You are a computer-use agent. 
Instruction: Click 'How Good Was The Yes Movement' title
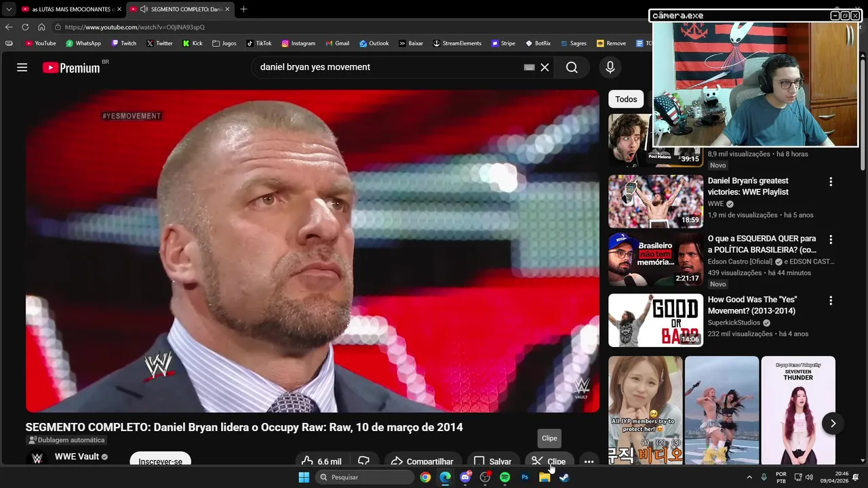[x=752, y=305]
